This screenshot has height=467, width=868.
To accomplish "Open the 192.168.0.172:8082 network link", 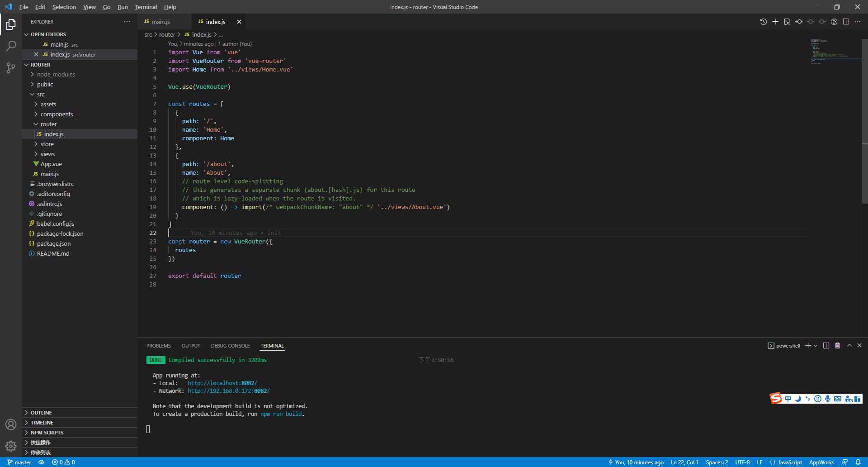I will tap(228, 391).
